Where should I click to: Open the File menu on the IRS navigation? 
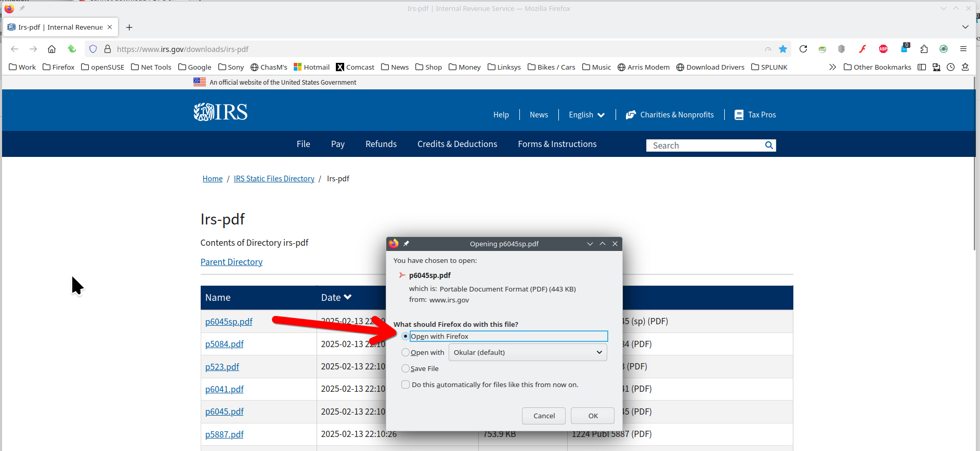pyautogui.click(x=304, y=144)
